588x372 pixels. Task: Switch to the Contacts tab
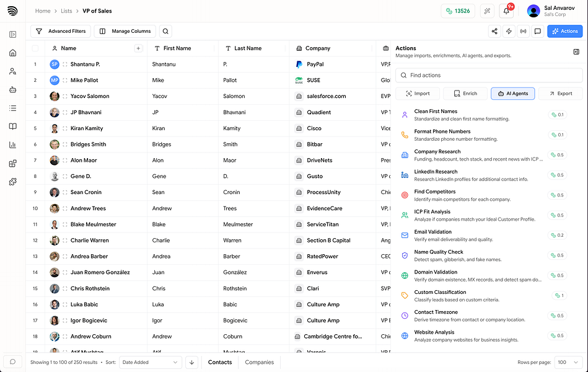click(220, 362)
